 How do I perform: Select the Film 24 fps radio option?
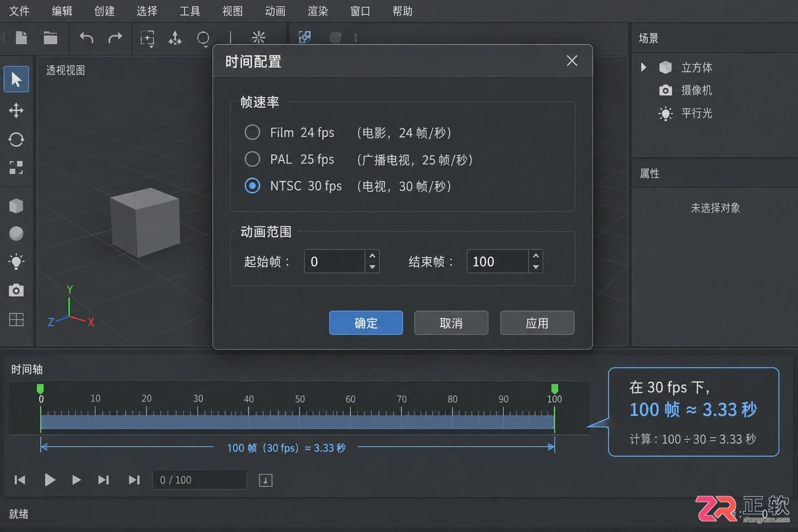click(x=252, y=132)
